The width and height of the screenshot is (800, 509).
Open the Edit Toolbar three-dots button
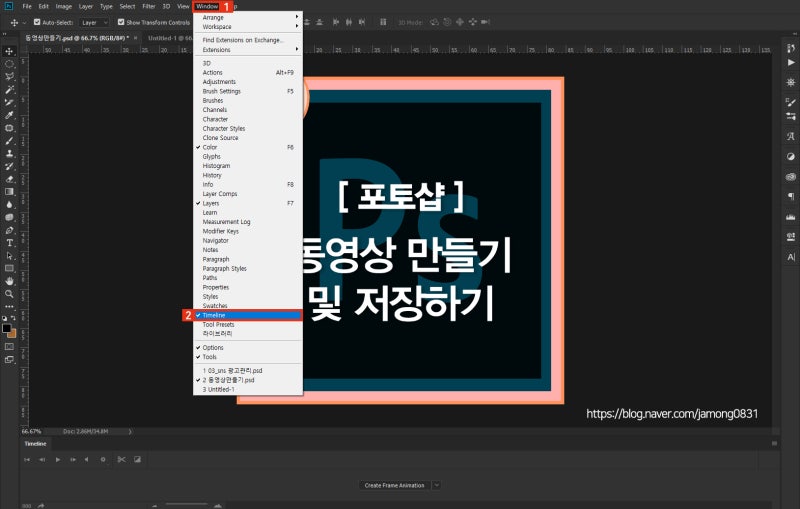[9, 307]
